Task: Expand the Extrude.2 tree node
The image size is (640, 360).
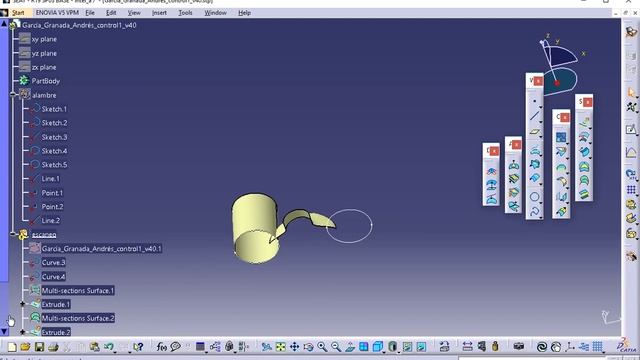Action: click(x=22, y=332)
